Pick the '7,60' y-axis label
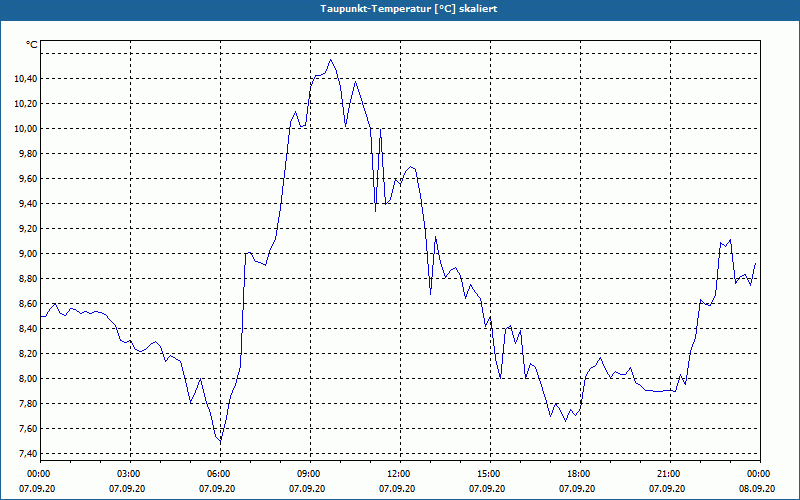Viewport: 800px width, 500px height. 27,429
